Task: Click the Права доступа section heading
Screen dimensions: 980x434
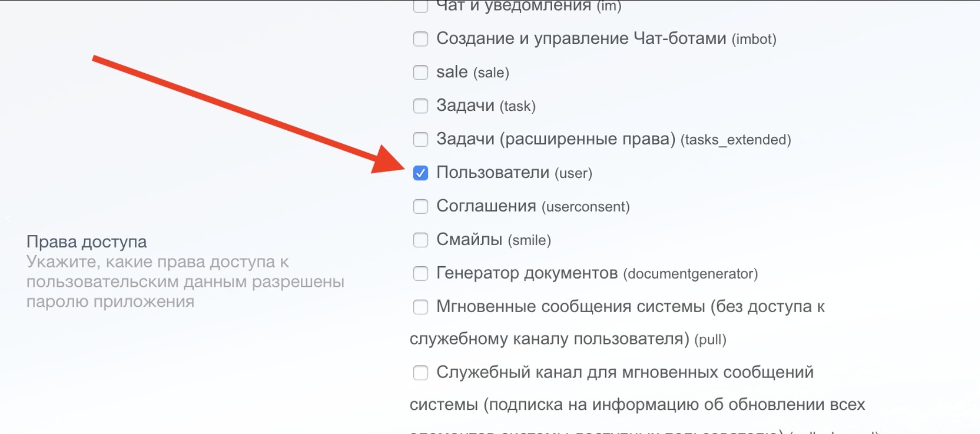Action: pyautogui.click(x=87, y=242)
